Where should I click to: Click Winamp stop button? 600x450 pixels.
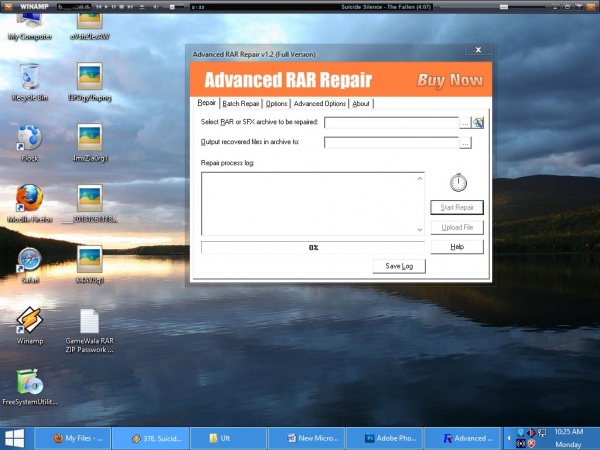click(x=122, y=7)
